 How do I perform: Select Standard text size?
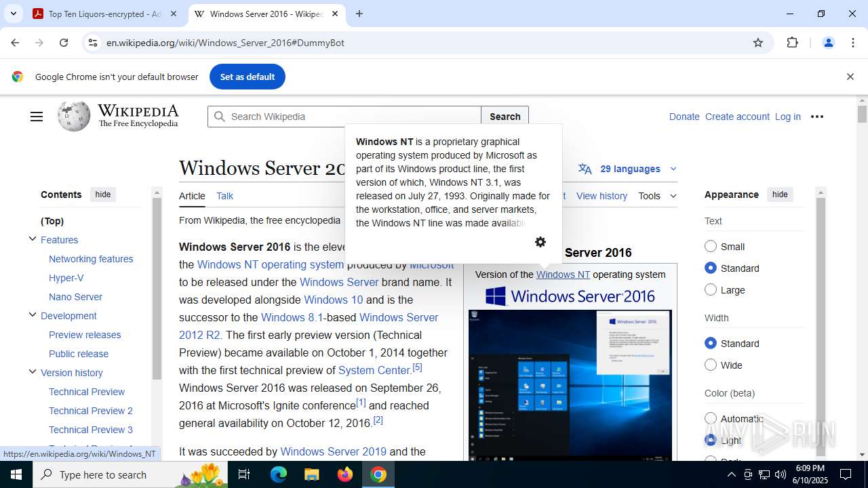(x=711, y=268)
